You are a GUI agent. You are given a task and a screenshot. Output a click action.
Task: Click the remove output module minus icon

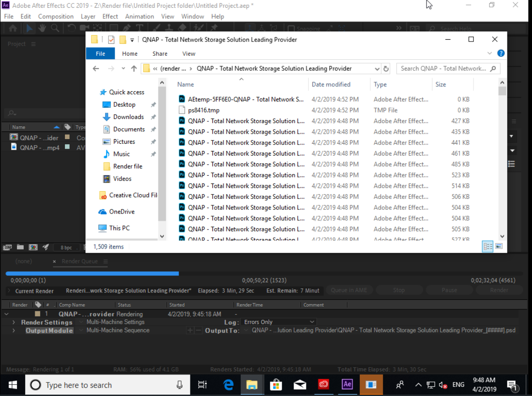tap(198, 330)
